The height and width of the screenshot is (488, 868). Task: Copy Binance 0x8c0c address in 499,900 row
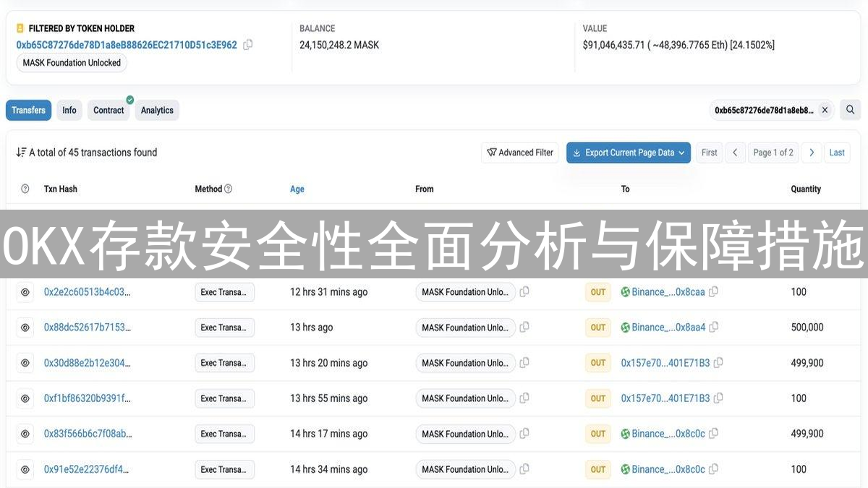pyautogui.click(x=714, y=433)
